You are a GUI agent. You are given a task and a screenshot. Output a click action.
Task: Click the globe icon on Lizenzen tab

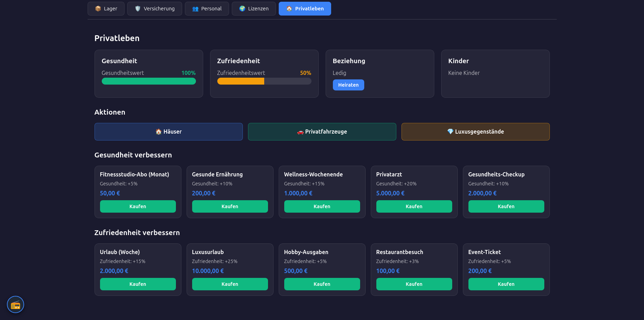pos(242,9)
